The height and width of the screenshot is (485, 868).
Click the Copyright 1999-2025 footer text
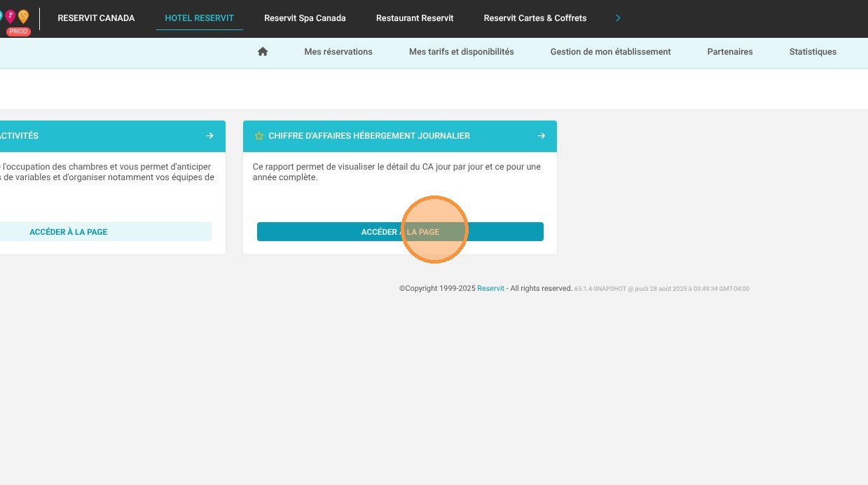tap(437, 289)
